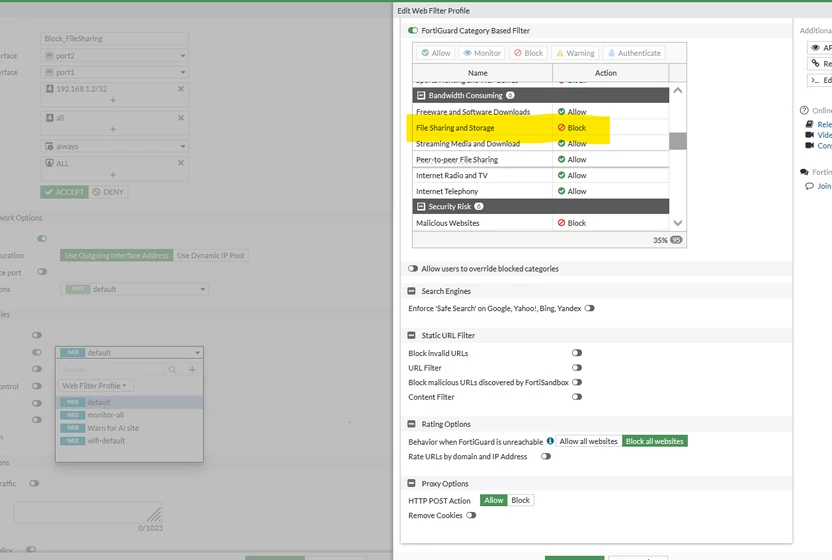Select Malicious Websites row

click(541, 223)
